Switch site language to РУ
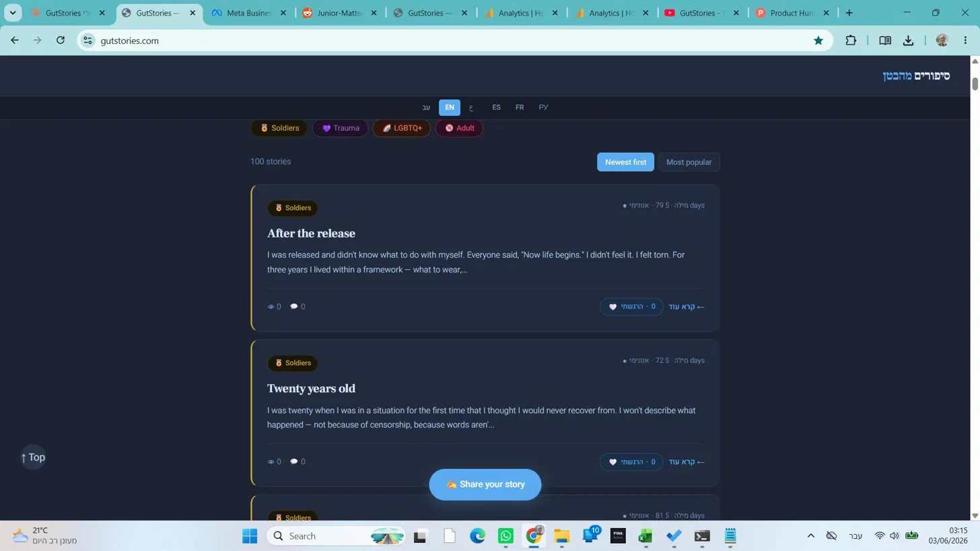Viewport: 980px width, 551px height. 543,108
